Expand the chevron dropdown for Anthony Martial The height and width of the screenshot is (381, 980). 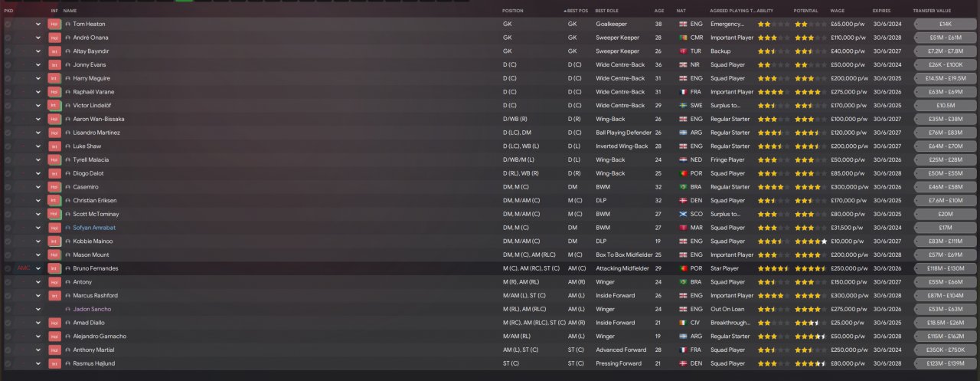click(x=38, y=350)
